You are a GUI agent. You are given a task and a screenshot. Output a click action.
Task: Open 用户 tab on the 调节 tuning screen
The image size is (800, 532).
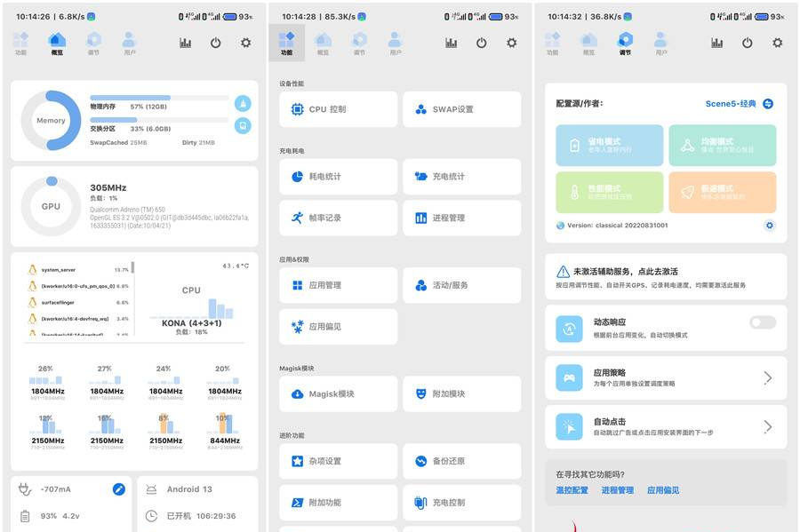point(661,44)
